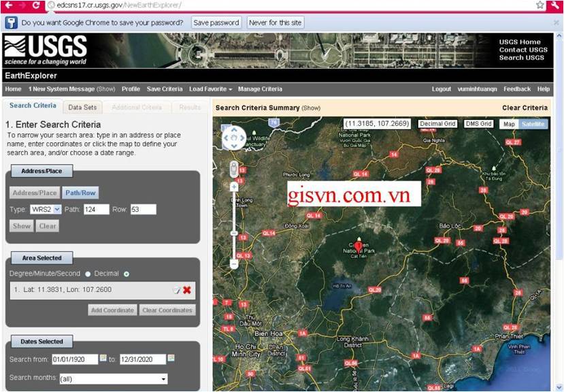Open the Type WRS2 dropdown

(46, 210)
